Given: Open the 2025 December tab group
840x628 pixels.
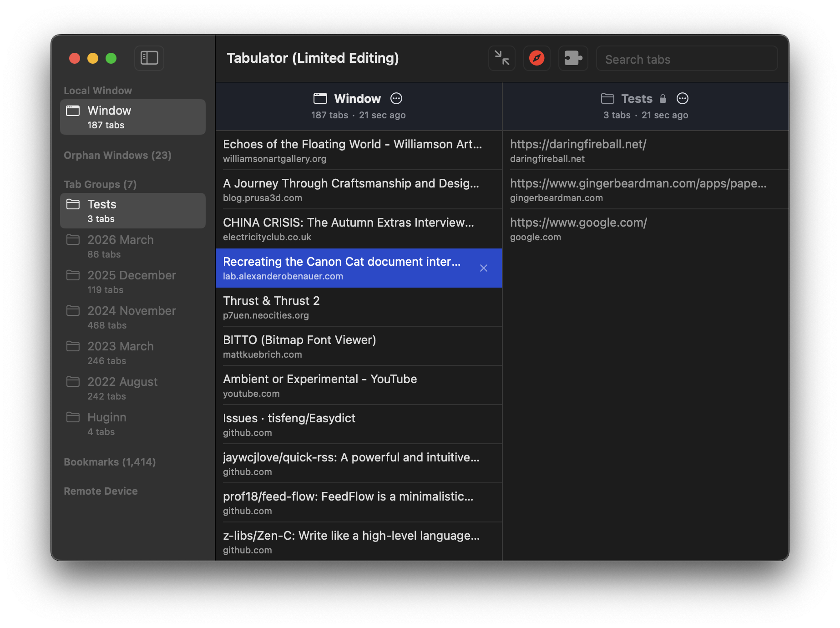Looking at the screenshot, I should pyautogui.click(x=133, y=282).
